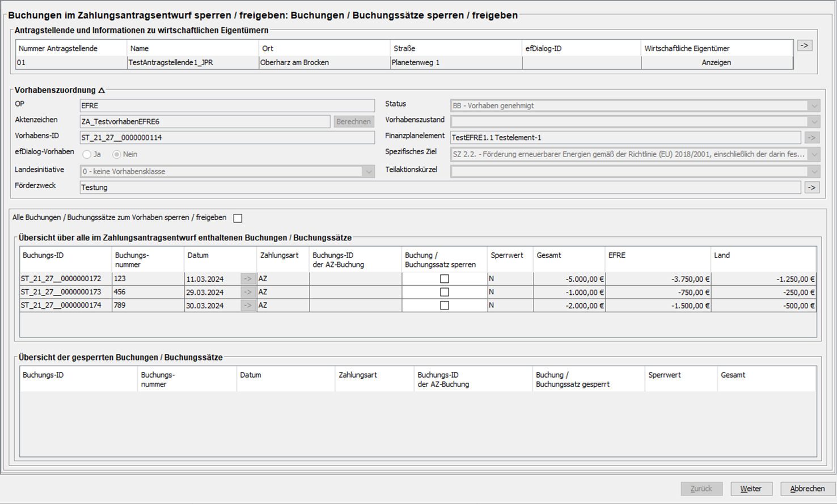Viewport: 837px width, 504px height.
Task: Tick sperren checkbox for booking 123
Action: pos(445,279)
